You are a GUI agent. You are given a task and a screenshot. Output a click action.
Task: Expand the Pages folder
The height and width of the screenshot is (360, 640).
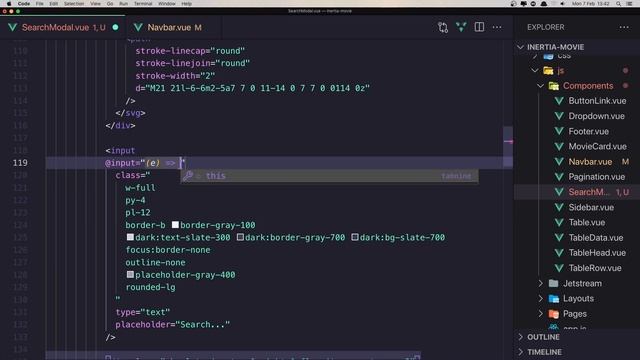[x=540, y=314]
